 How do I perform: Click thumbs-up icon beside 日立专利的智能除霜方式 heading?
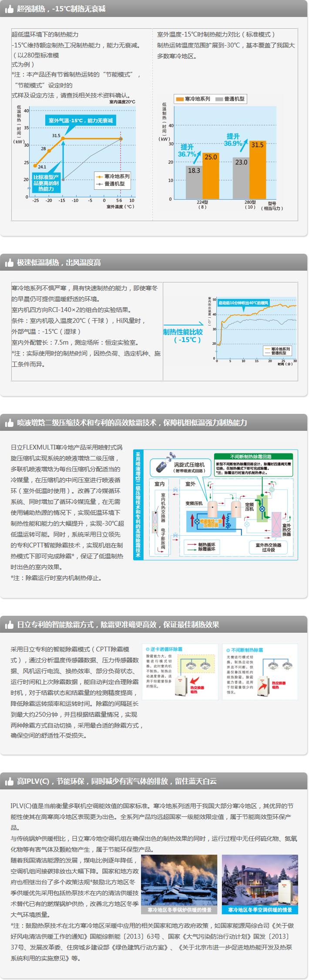9,625
